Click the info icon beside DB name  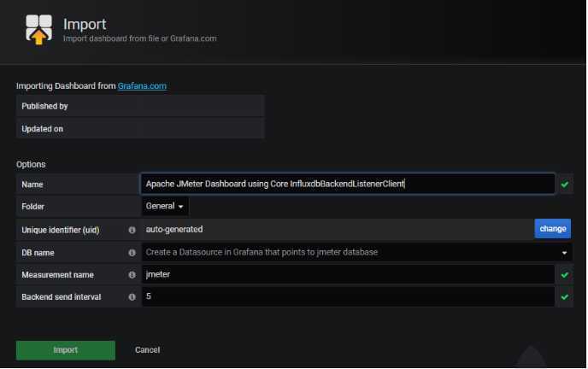132,253
